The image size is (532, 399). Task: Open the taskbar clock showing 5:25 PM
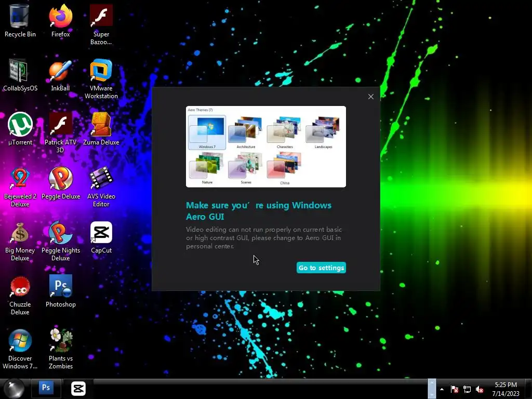coord(506,389)
